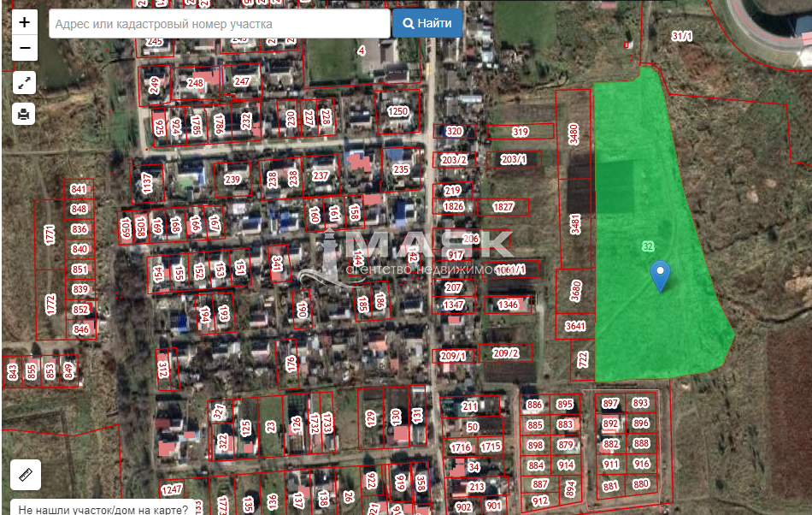Click parcel 3480 beside the green area

pyautogui.click(x=574, y=133)
